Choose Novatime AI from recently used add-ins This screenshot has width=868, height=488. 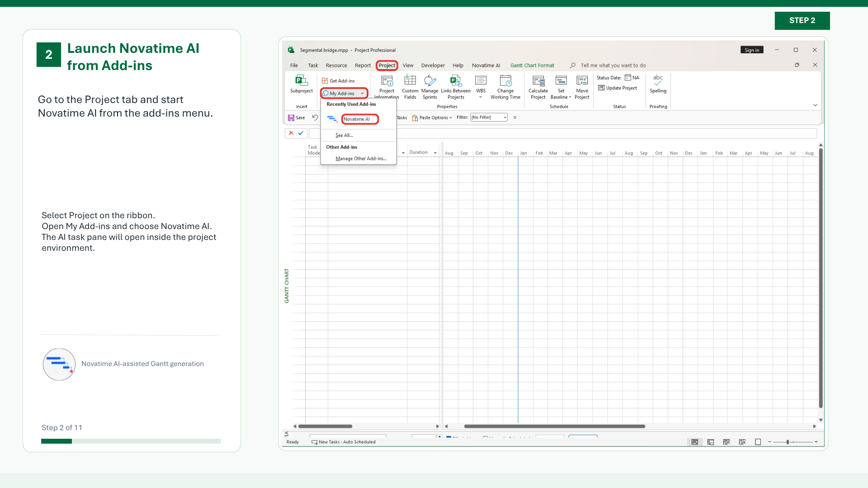tap(359, 119)
